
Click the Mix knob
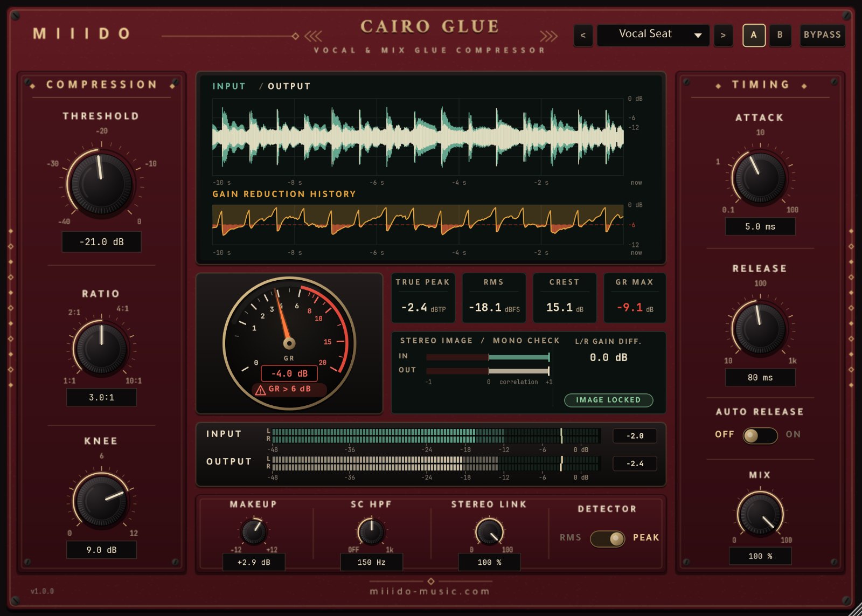pos(760,514)
